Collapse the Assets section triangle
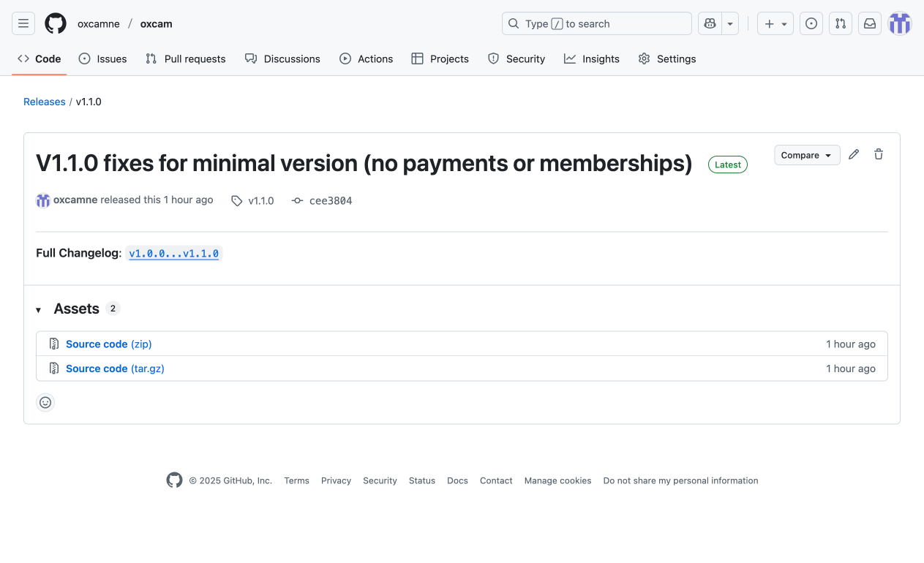The height and width of the screenshot is (563, 924). point(39,310)
